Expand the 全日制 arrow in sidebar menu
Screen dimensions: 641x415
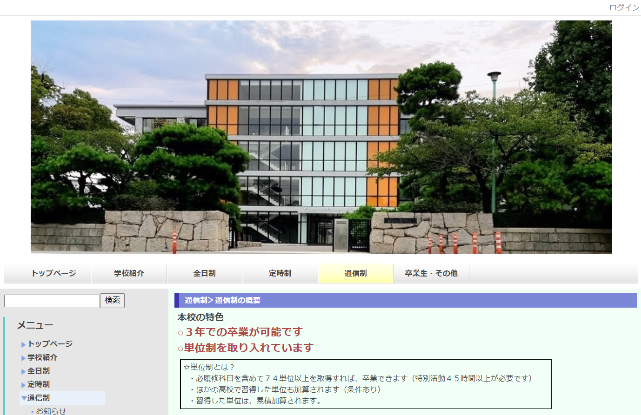(23, 371)
